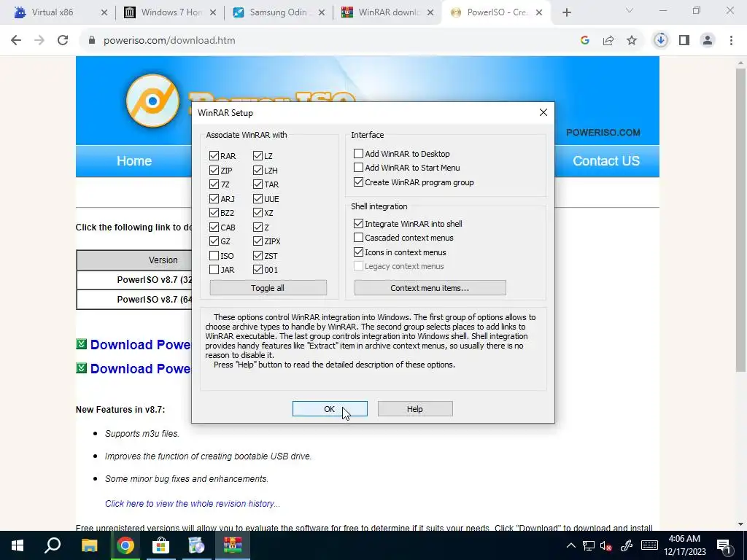Enable the ISO association checkbox
The width and height of the screenshot is (747, 560).
click(x=214, y=256)
